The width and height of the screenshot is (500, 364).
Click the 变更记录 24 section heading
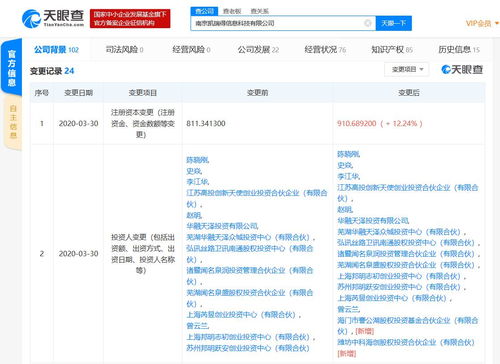(x=52, y=71)
